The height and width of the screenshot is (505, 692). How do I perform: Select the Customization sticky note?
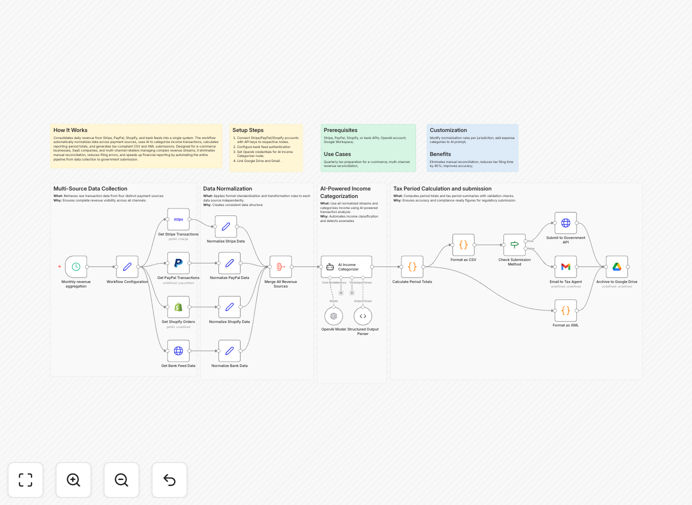(472, 148)
